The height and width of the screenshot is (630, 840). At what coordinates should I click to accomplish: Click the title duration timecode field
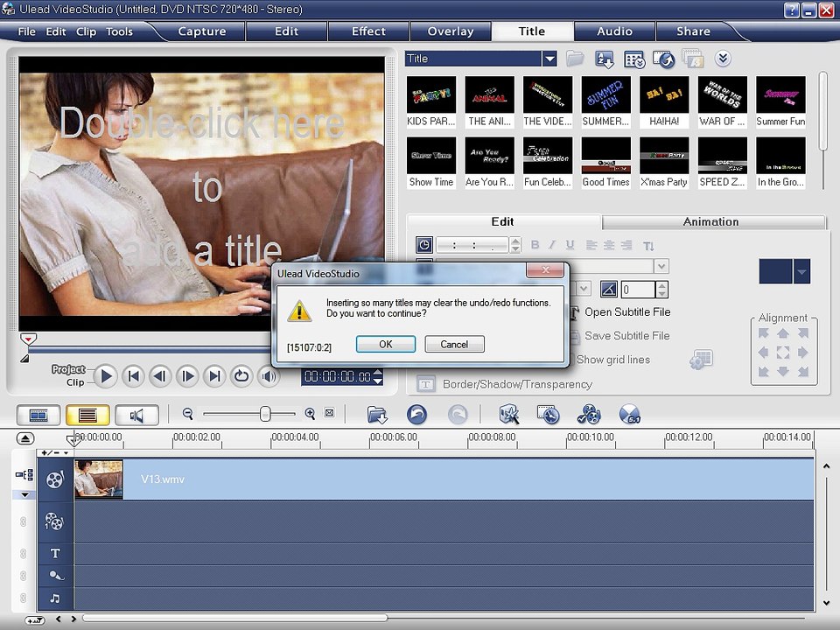[x=472, y=245]
